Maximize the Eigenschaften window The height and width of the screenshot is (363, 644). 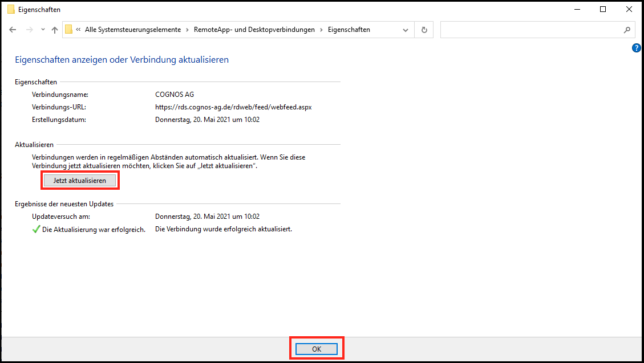pos(603,10)
